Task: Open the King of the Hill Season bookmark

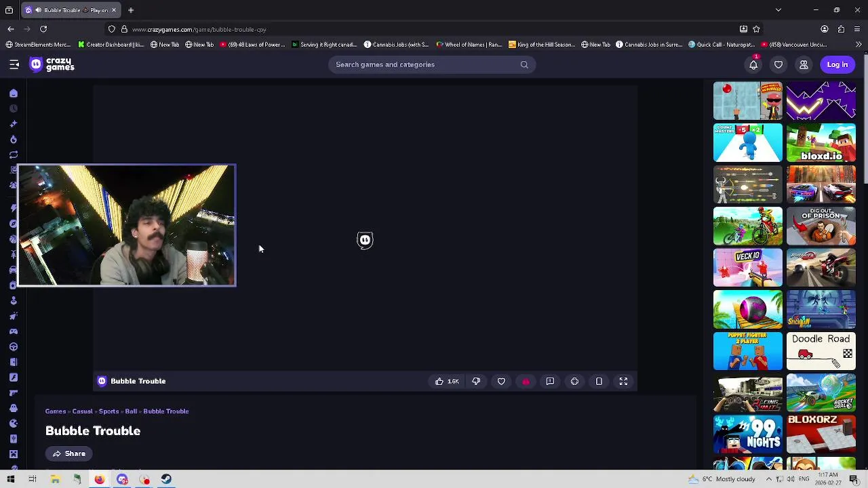Action: 542,45
